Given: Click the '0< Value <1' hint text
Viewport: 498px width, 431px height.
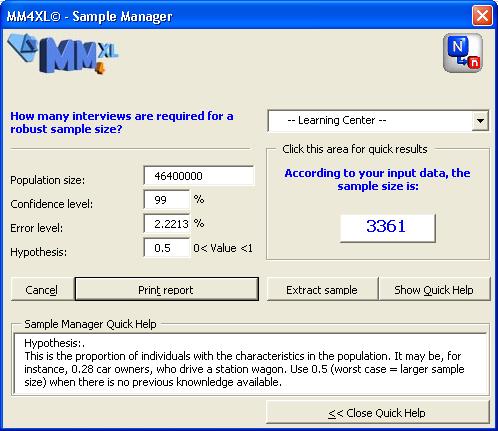Looking at the screenshot, I should [x=223, y=248].
